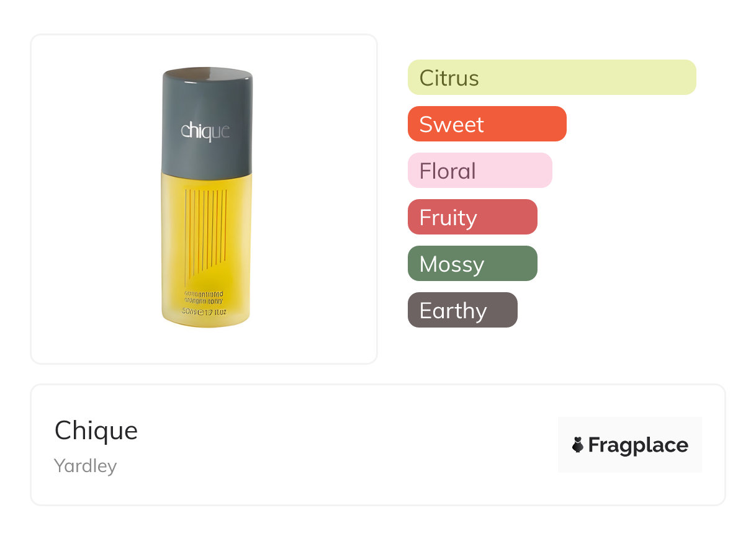Click the Fragplace wordmark text
This screenshot has width=756, height=536.
click(638, 445)
